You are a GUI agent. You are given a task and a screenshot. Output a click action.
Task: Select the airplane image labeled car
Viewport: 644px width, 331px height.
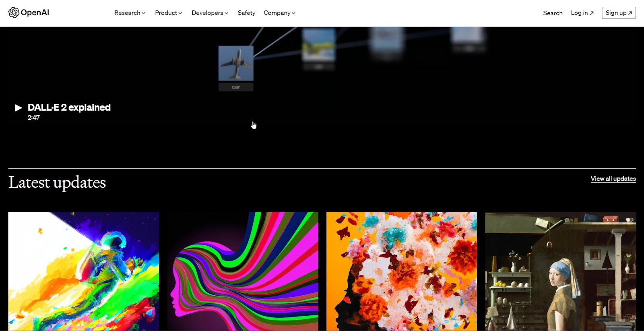(x=236, y=64)
